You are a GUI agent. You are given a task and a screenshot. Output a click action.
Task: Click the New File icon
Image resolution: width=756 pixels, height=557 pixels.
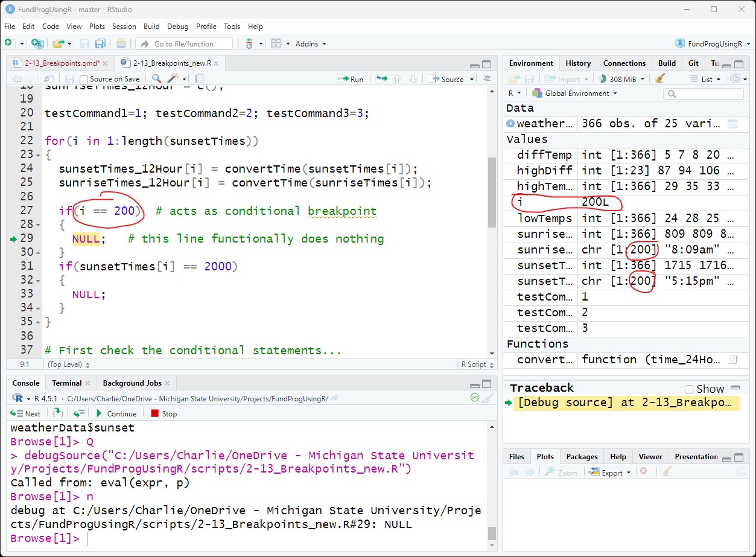(8, 43)
